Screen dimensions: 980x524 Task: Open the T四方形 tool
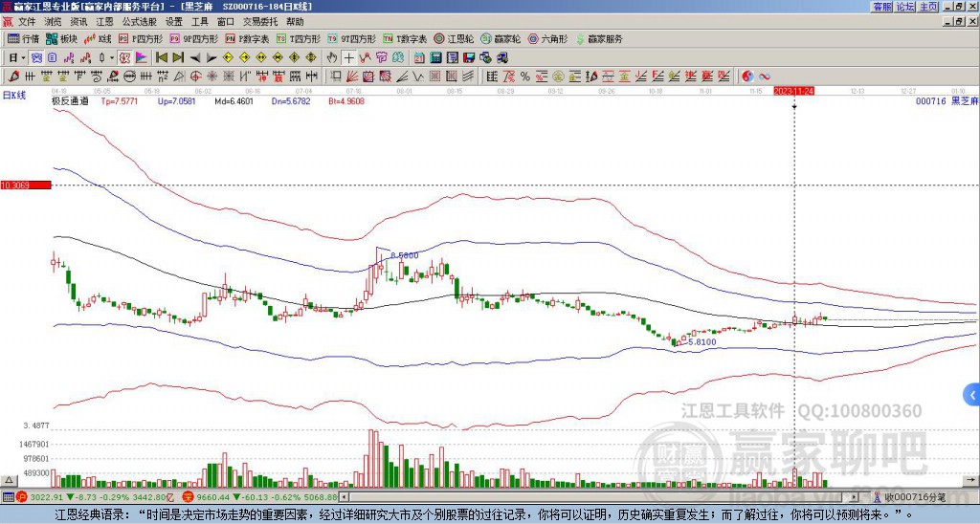point(299,38)
